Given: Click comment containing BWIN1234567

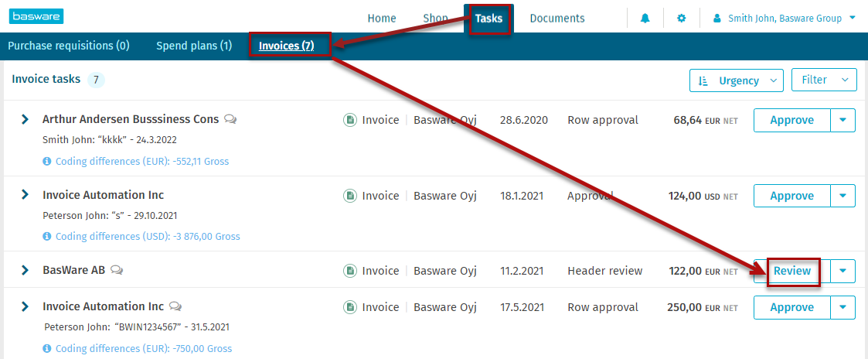Looking at the screenshot, I should tap(137, 327).
